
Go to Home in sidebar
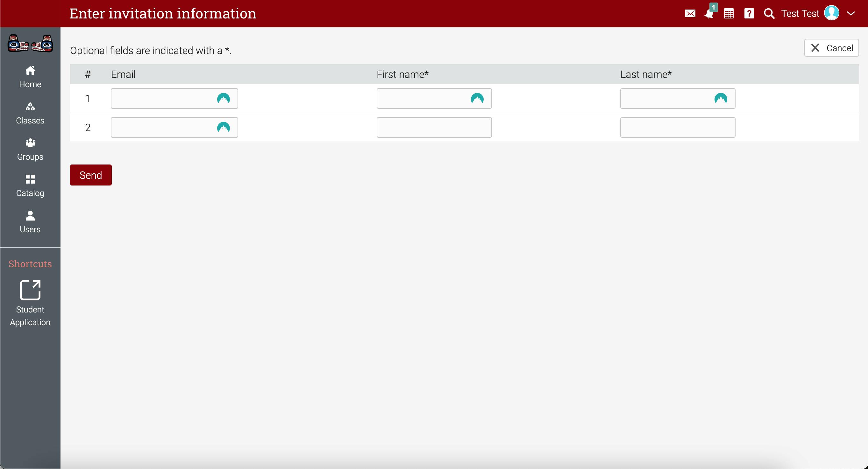(x=30, y=77)
